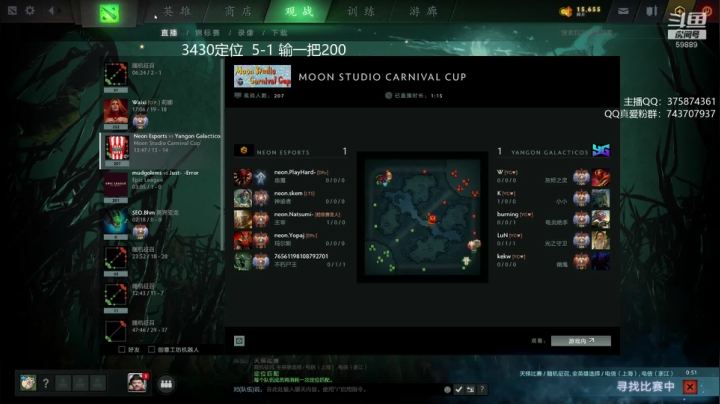The height and width of the screenshot is (404, 720).
Task: Open settings gear icon in top bar
Action: 30,10
